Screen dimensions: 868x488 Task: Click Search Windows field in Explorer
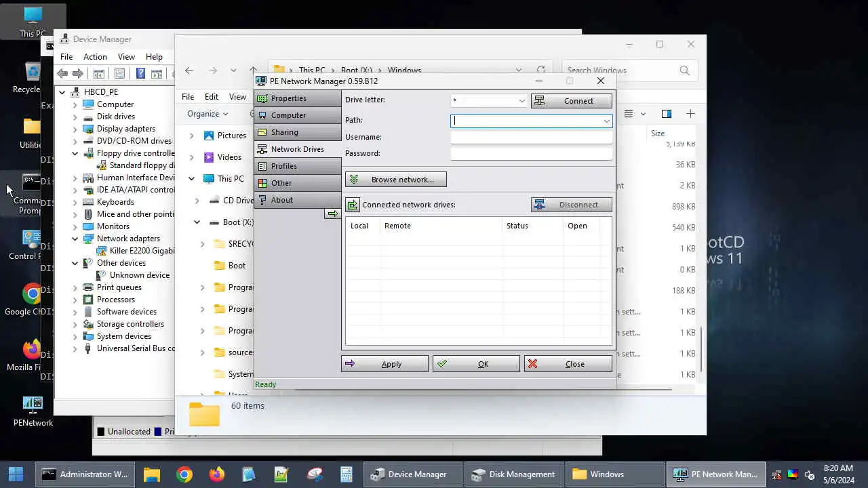pyautogui.click(x=629, y=70)
